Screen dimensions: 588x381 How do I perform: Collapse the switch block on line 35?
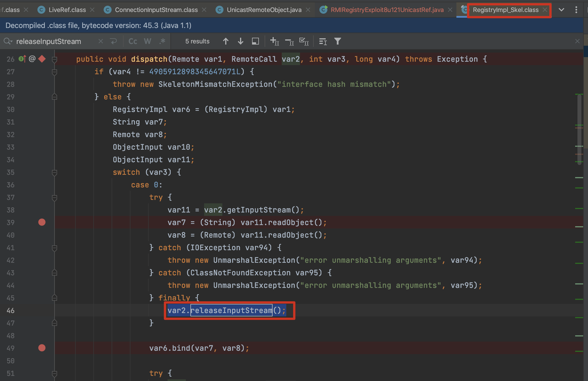(x=55, y=173)
